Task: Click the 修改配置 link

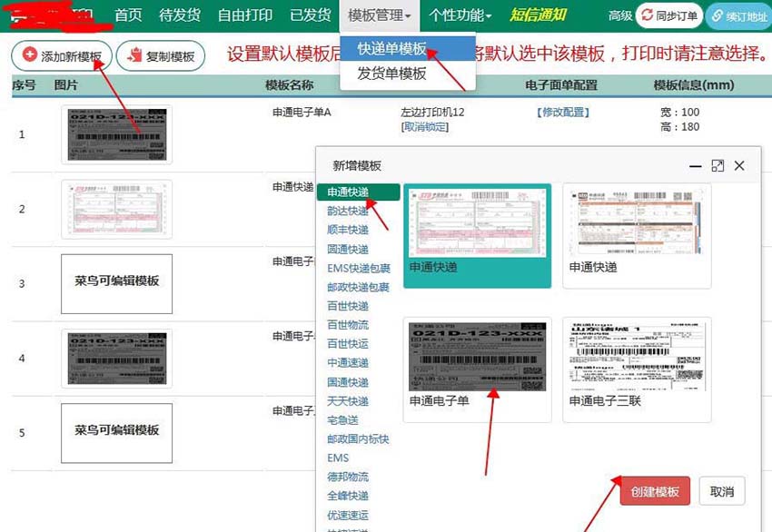Action: click(x=563, y=113)
